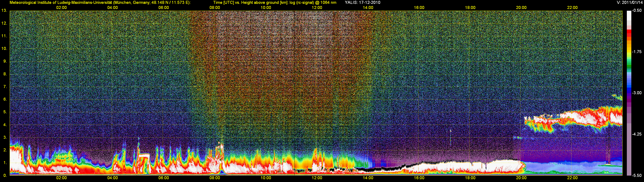Click the '20:00' label on the bottom time axis
Image resolution: width=644 pixels, height=182 pixels.
click(x=521, y=178)
